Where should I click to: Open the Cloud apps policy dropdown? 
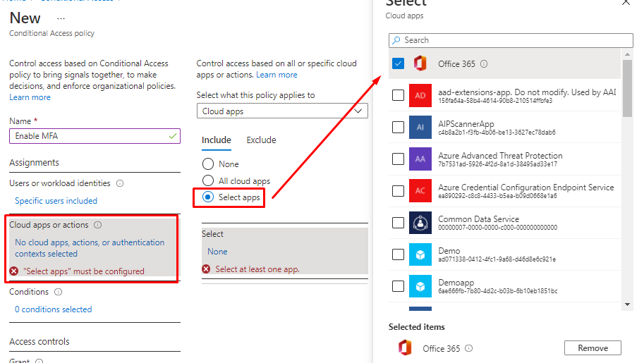click(282, 111)
